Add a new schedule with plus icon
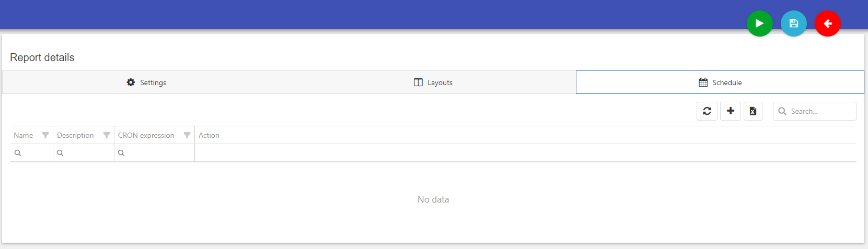The width and height of the screenshot is (868, 249). click(x=730, y=111)
